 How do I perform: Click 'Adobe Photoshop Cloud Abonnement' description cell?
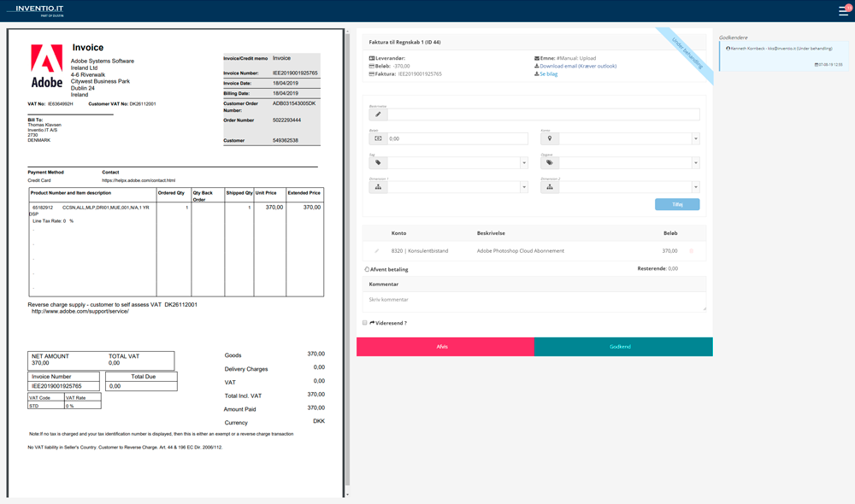coord(520,251)
